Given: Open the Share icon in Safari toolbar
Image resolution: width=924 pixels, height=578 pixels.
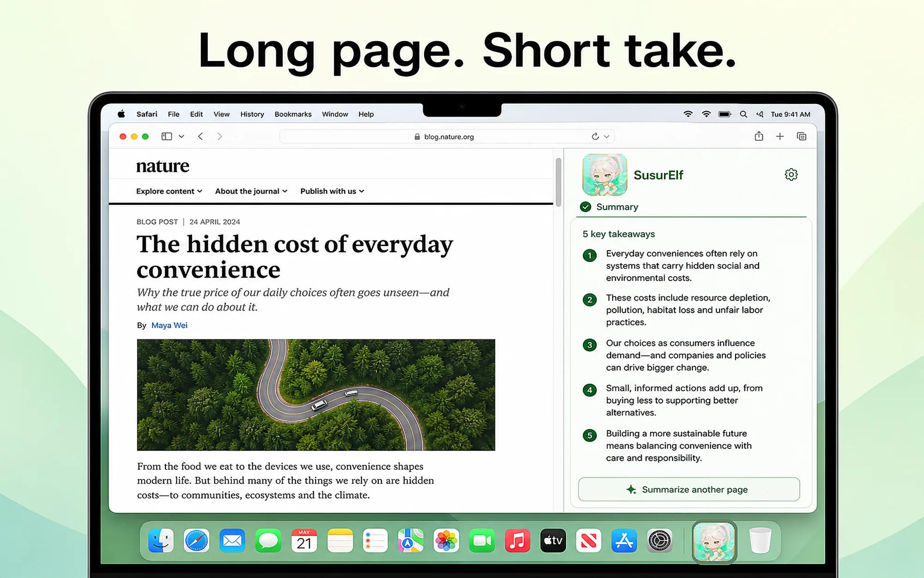Looking at the screenshot, I should [759, 136].
